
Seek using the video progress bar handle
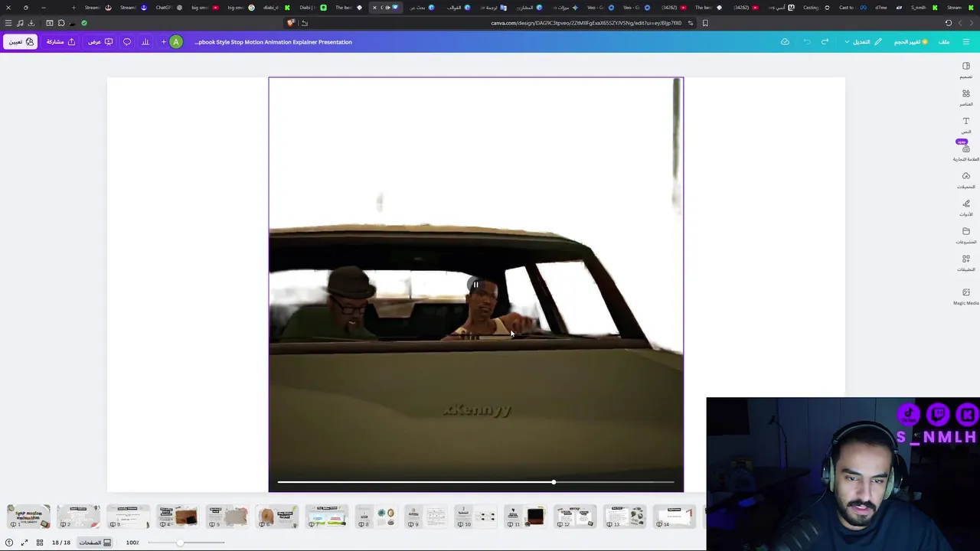coord(554,482)
